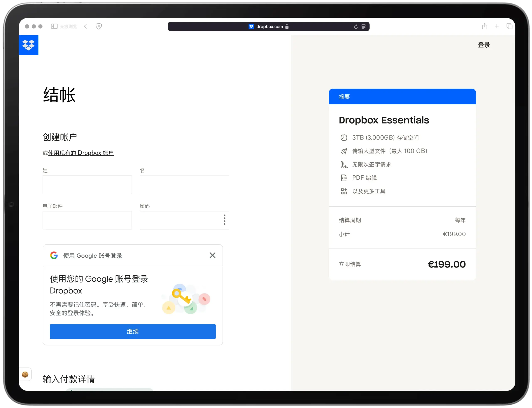This screenshot has width=532, height=408.
Task: Focus the 名 first name field
Action: 185,185
